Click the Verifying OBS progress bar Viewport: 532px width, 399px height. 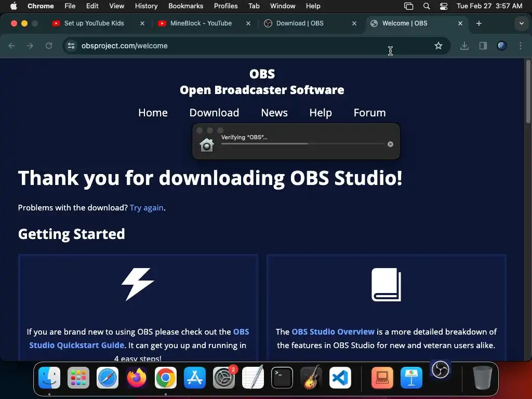tap(303, 144)
